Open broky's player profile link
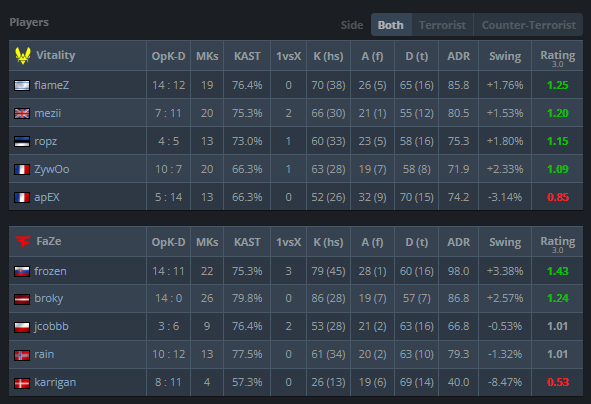Screen dimensions: 591x404 (x=49, y=298)
